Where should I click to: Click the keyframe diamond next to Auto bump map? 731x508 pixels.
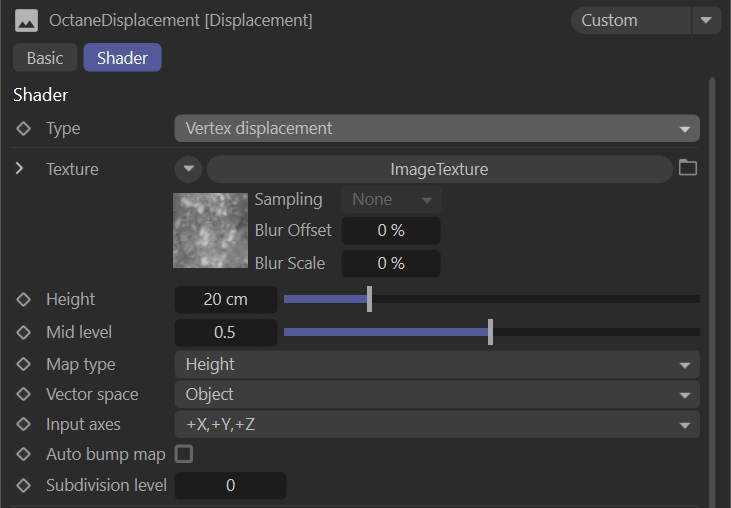click(x=23, y=454)
